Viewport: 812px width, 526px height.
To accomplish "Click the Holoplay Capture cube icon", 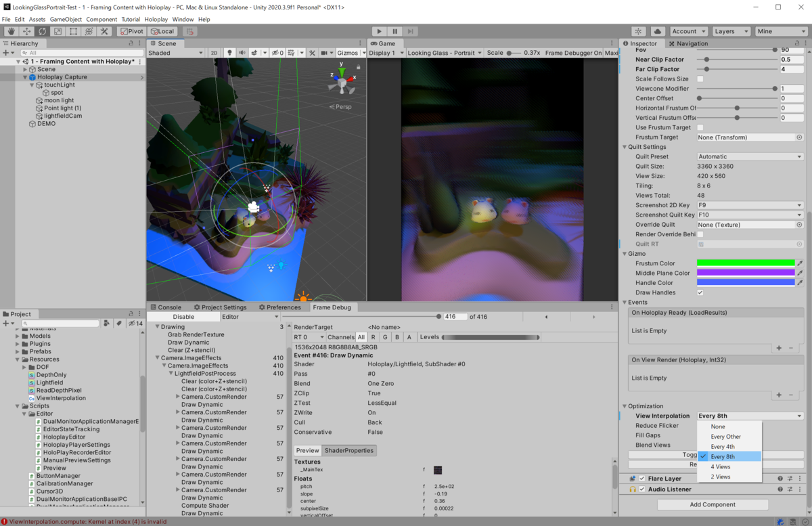I will (32, 77).
